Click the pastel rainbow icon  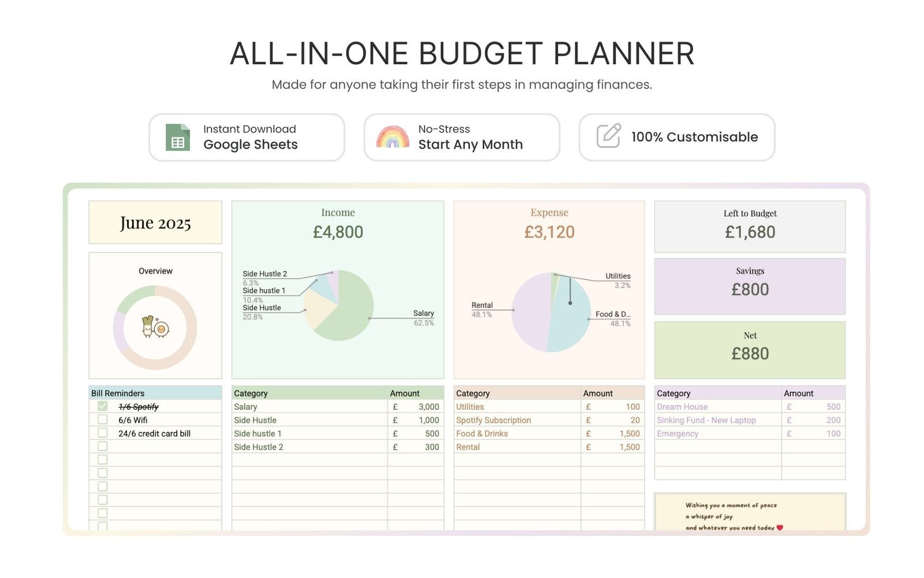(393, 138)
